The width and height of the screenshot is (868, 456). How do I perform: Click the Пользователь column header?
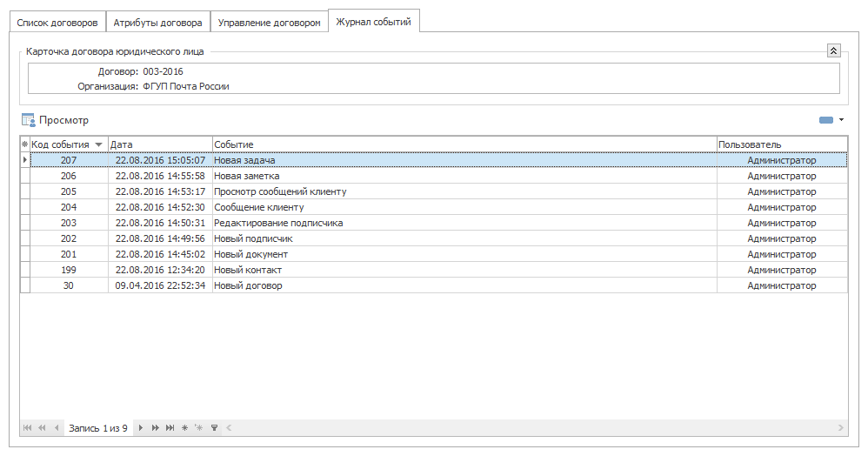coord(782,144)
